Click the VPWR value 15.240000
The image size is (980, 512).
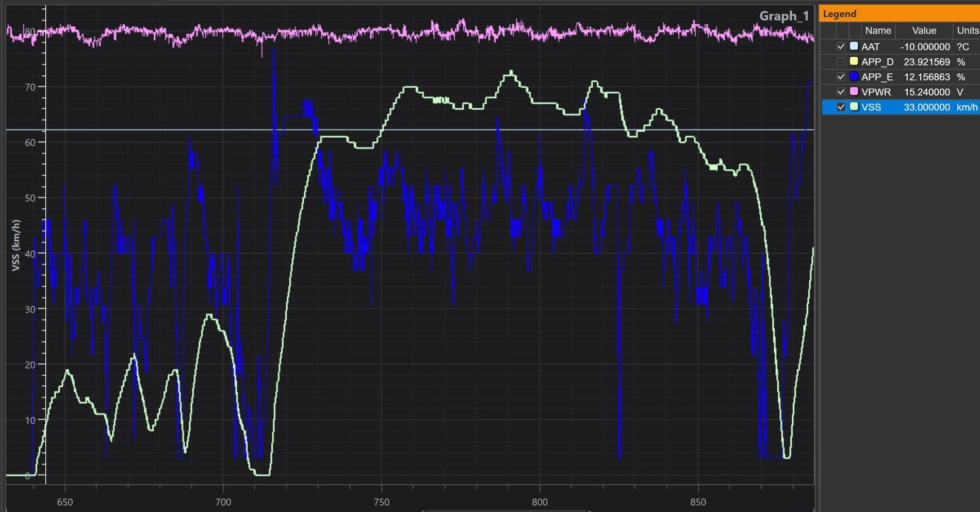point(926,92)
